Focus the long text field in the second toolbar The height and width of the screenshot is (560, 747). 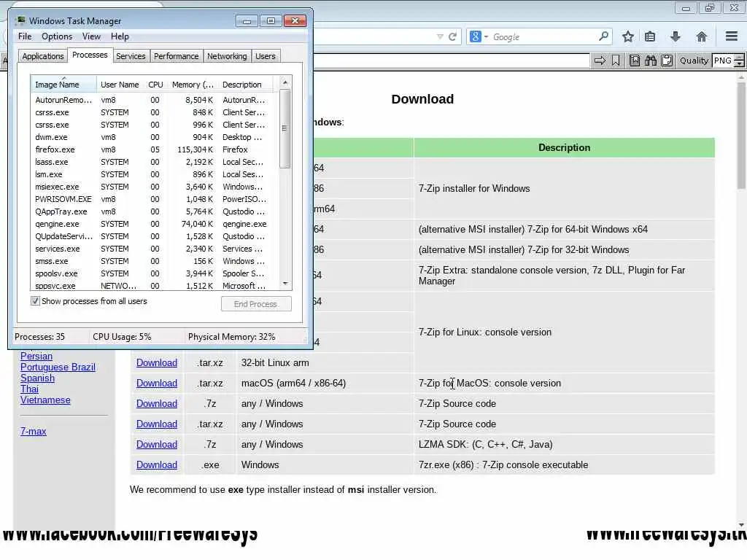pos(452,61)
